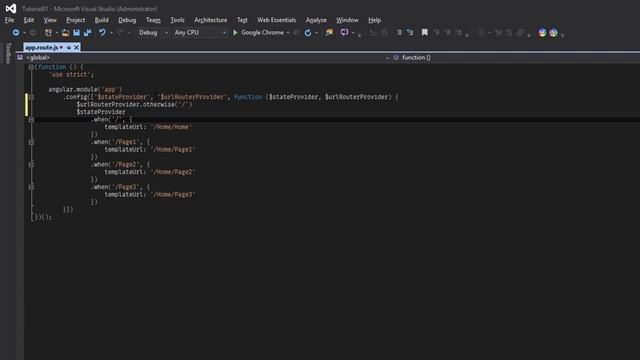Screen dimensions: 640x360
Task: Click the $urlRouterProvider.otherwise('/') line
Action: point(134,104)
